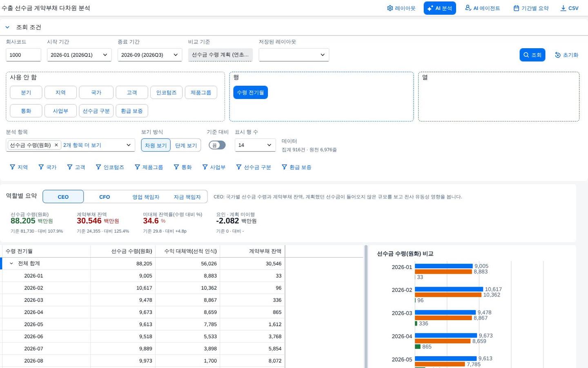Screen dimensions: 588x368
Task: Filter by 통화
Action: click(183, 167)
